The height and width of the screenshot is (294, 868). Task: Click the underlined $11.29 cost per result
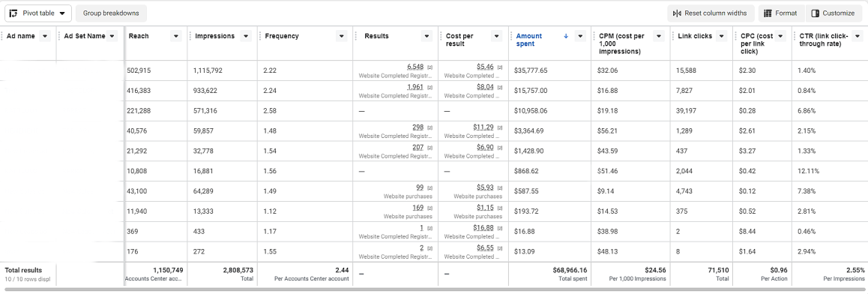click(x=483, y=127)
